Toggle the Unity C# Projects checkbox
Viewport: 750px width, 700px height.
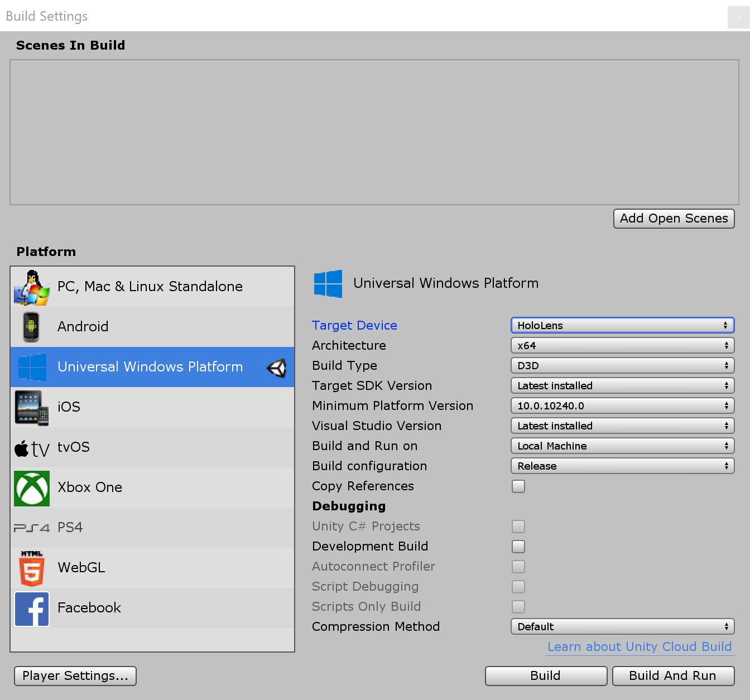point(518,527)
